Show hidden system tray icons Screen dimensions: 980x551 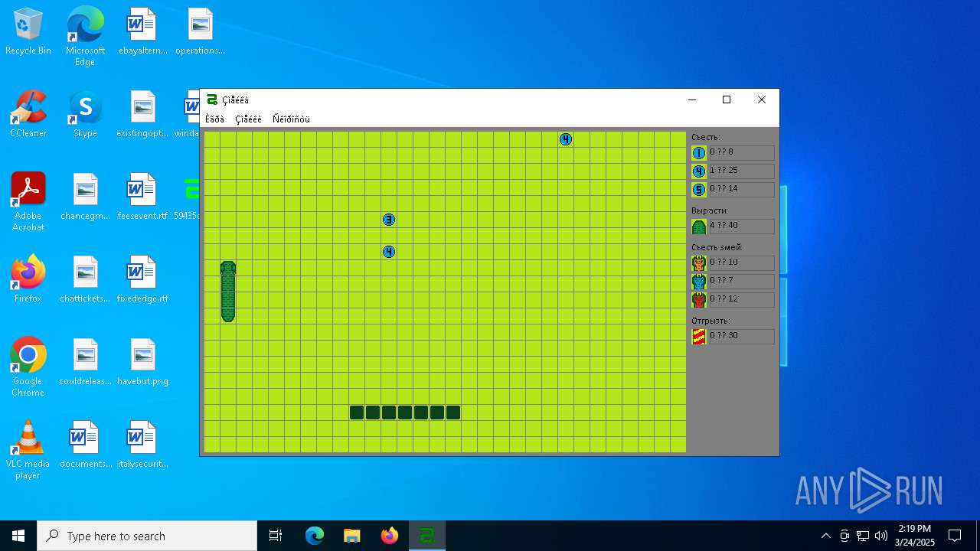(x=825, y=536)
